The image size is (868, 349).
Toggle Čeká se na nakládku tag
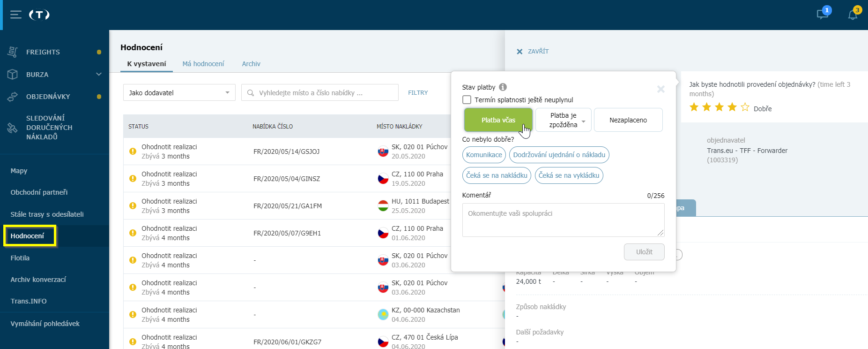click(497, 175)
